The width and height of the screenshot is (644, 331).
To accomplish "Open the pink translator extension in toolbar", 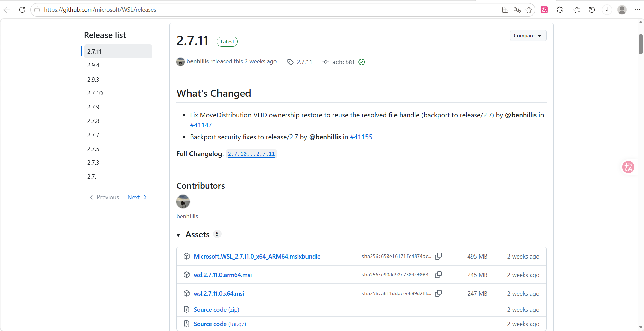I will (544, 10).
